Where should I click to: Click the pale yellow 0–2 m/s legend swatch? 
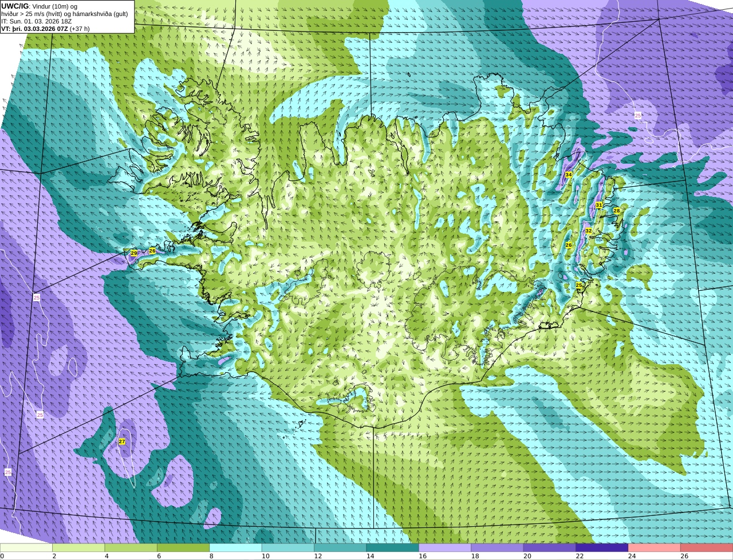[x=26, y=548]
